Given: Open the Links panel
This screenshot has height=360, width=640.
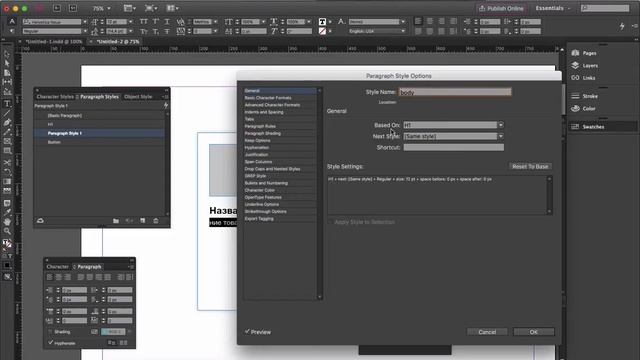Looking at the screenshot, I should pos(583,78).
